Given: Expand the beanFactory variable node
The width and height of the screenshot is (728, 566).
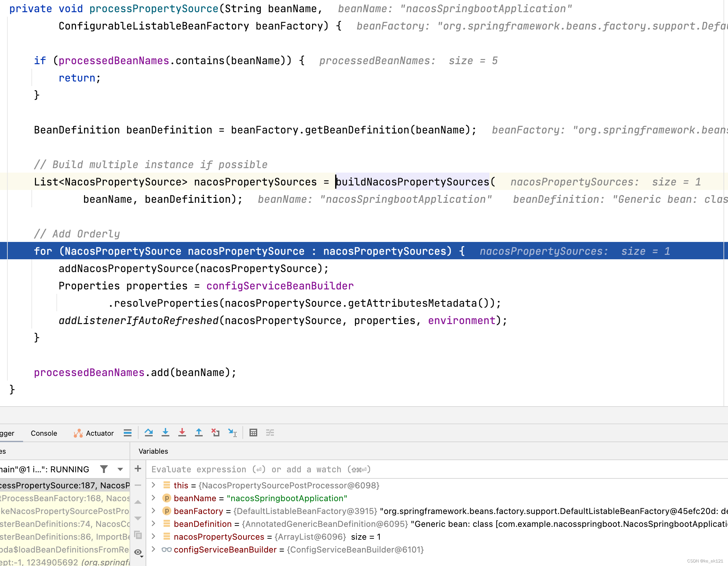Looking at the screenshot, I should [153, 510].
